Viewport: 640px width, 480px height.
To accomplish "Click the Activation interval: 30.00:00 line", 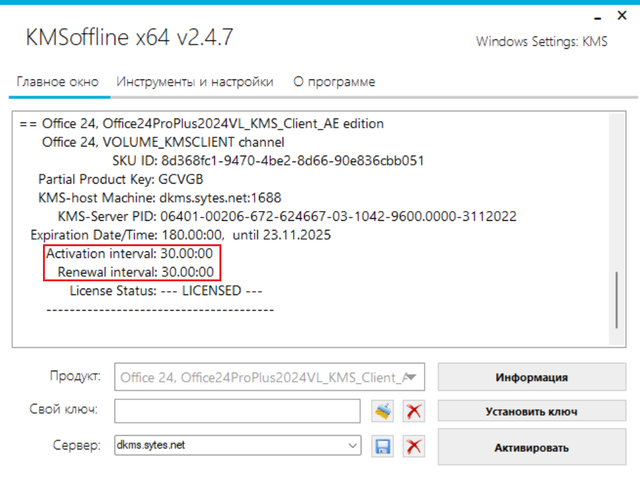I will tap(129, 253).
